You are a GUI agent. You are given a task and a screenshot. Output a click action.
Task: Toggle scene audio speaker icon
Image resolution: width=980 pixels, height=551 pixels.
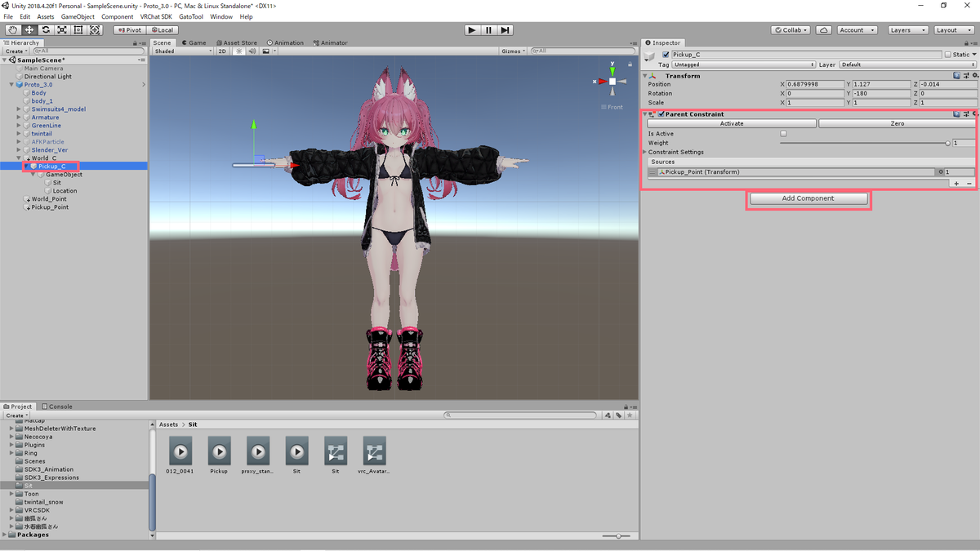252,51
